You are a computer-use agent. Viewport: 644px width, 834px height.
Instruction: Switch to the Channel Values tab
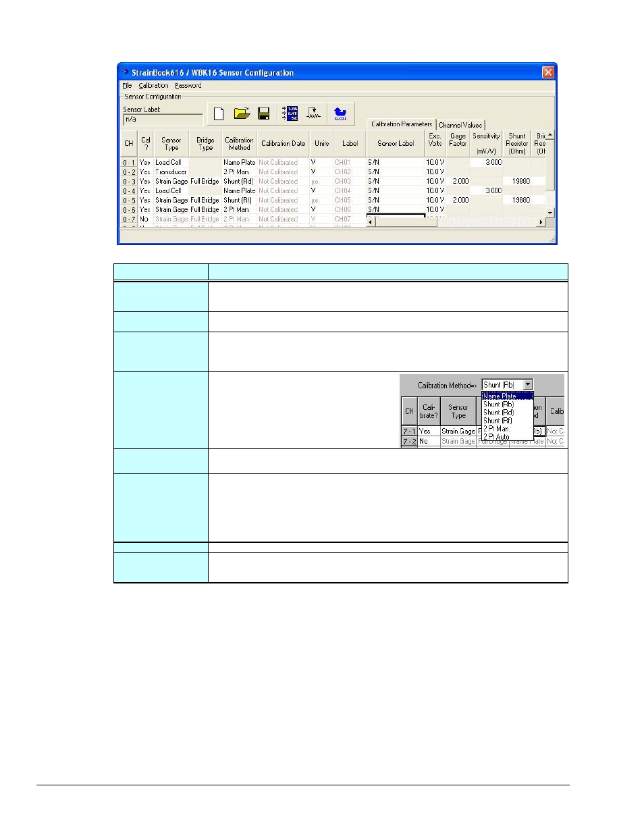tap(460, 125)
